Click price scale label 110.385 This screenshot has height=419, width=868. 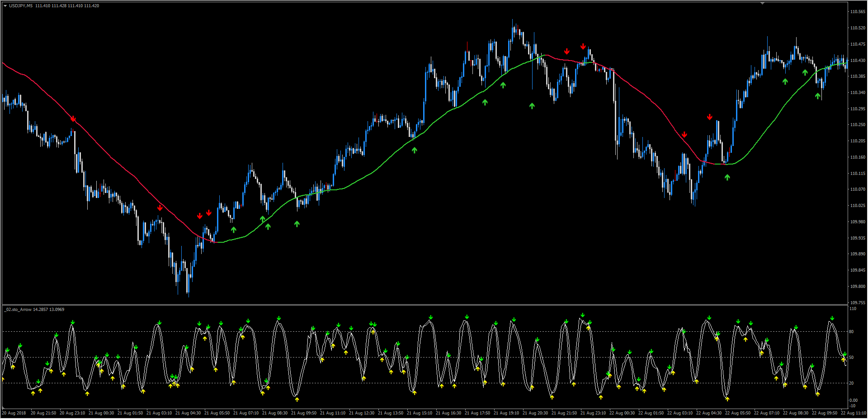click(858, 76)
